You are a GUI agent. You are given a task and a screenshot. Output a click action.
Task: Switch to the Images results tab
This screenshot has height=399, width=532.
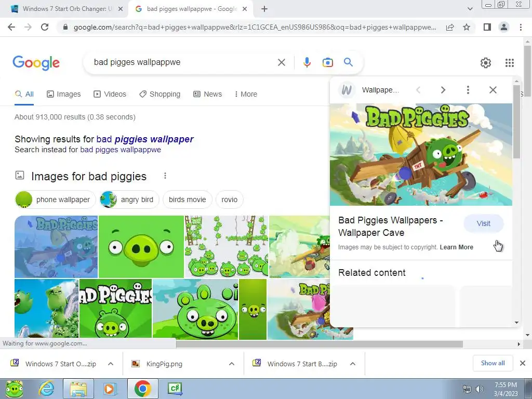tap(64, 94)
